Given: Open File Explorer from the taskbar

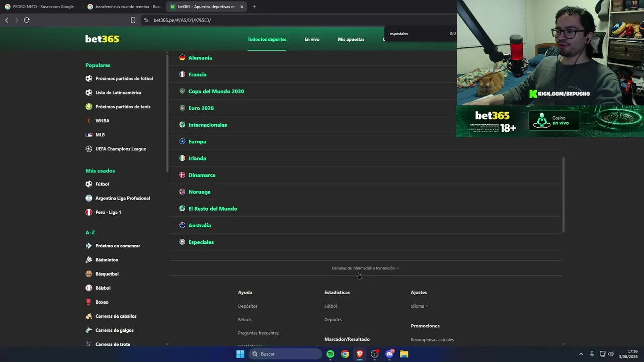Looking at the screenshot, I should point(404,354).
